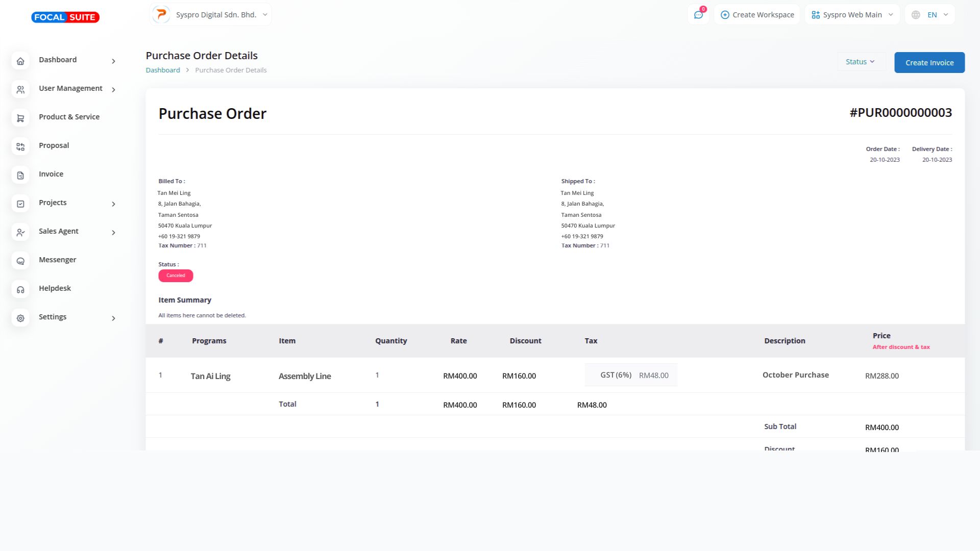
Task: Follow the Dashboard breadcrumb link
Action: pos(163,70)
